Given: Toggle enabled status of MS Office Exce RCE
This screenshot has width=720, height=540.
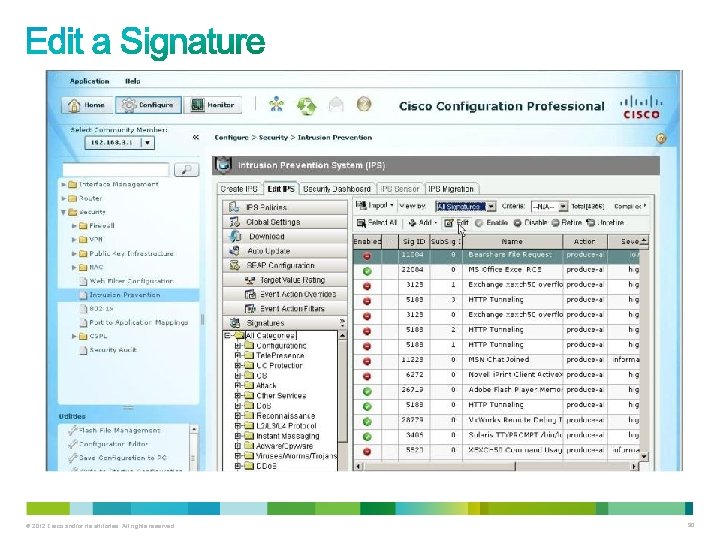Looking at the screenshot, I should pyautogui.click(x=367, y=271).
